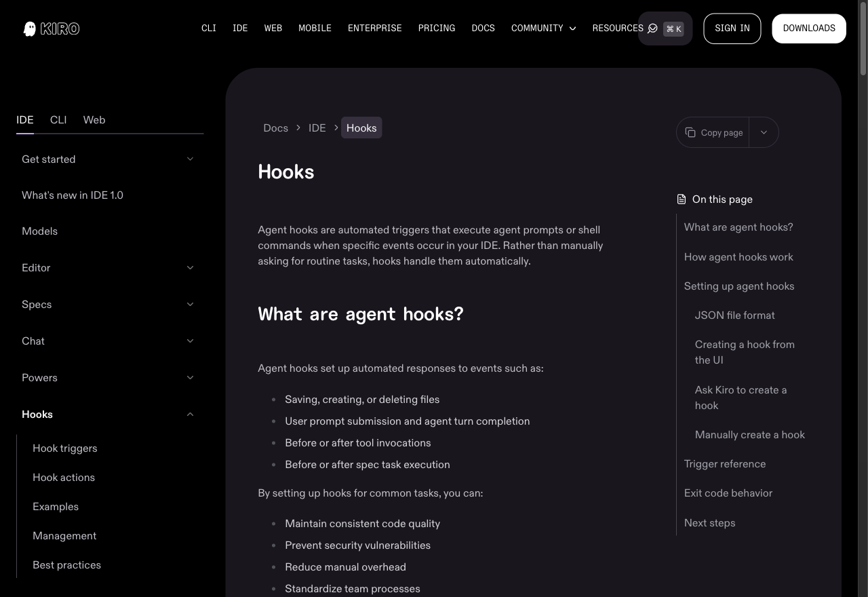Jump to What are agent hooks? section
The image size is (868, 597).
[738, 227]
